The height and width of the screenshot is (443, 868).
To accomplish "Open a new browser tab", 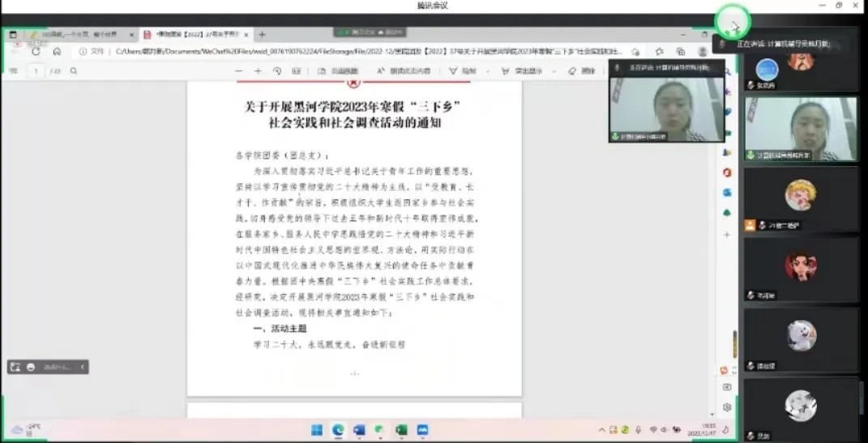I will 262,35.
